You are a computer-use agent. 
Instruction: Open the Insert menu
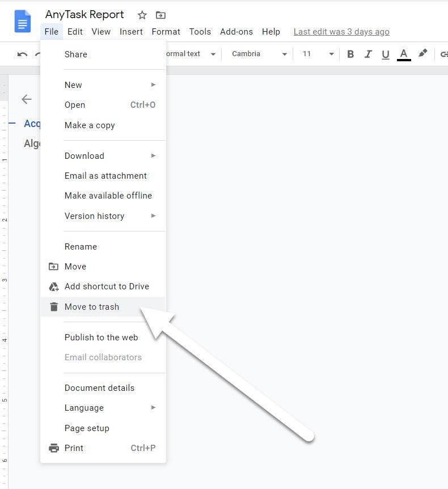pyautogui.click(x=131, y=32)
